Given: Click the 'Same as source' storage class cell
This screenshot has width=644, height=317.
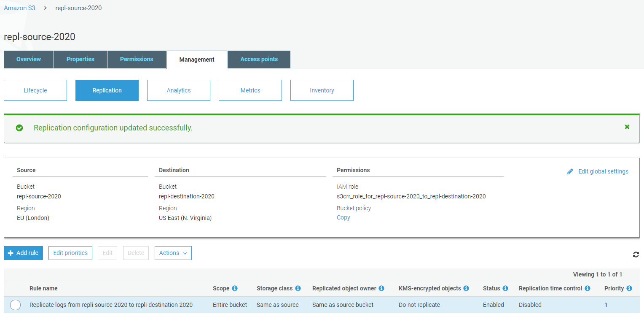Looking at the screenshot, I should tap(278, 305).
